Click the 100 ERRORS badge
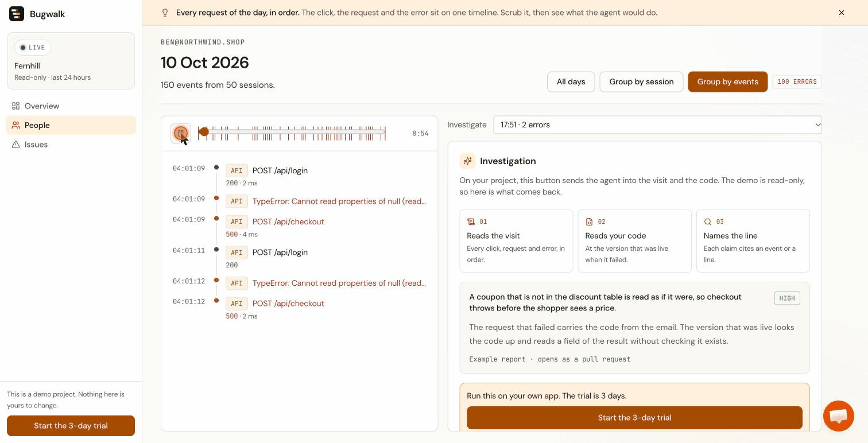Screen dimensions: 868x443 [797, 81]
